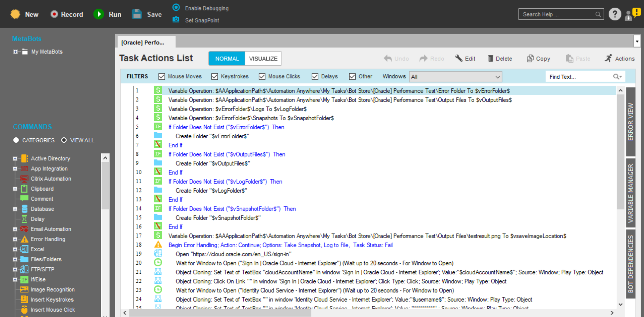Click the Edit wrench icon
644x317 pixels.
pos(459,58)
